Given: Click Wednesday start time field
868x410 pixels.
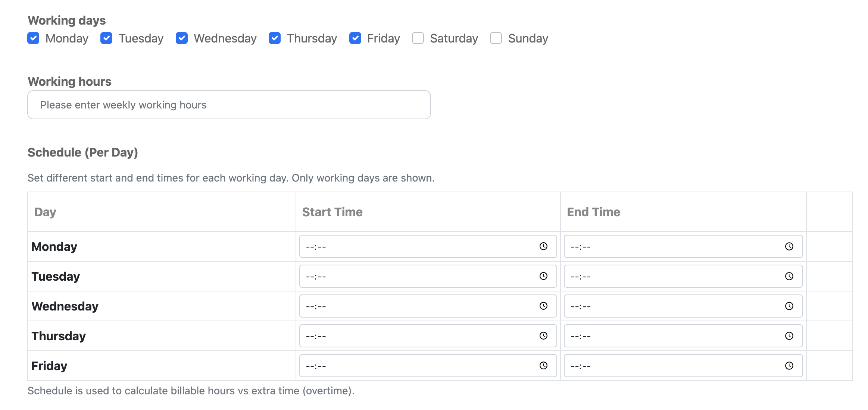Looking at the screenshot, I should [x=428, y=306].
